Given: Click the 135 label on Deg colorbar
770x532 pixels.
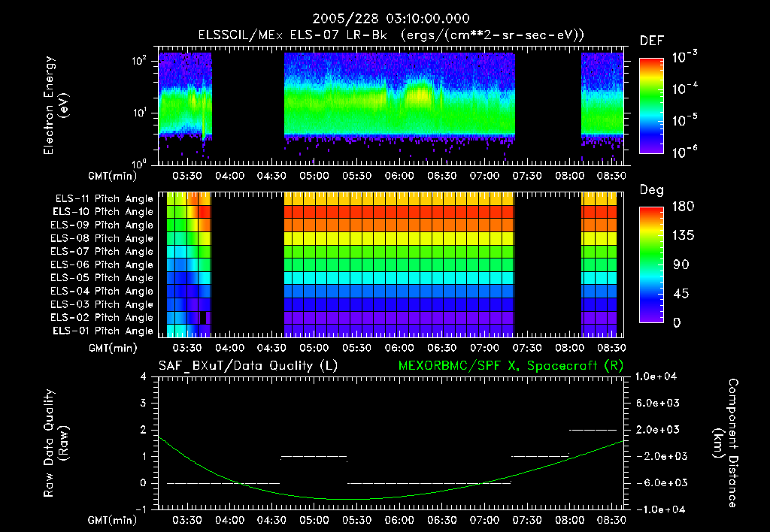Looking at the screenshot, I should (x=683, y=235).
